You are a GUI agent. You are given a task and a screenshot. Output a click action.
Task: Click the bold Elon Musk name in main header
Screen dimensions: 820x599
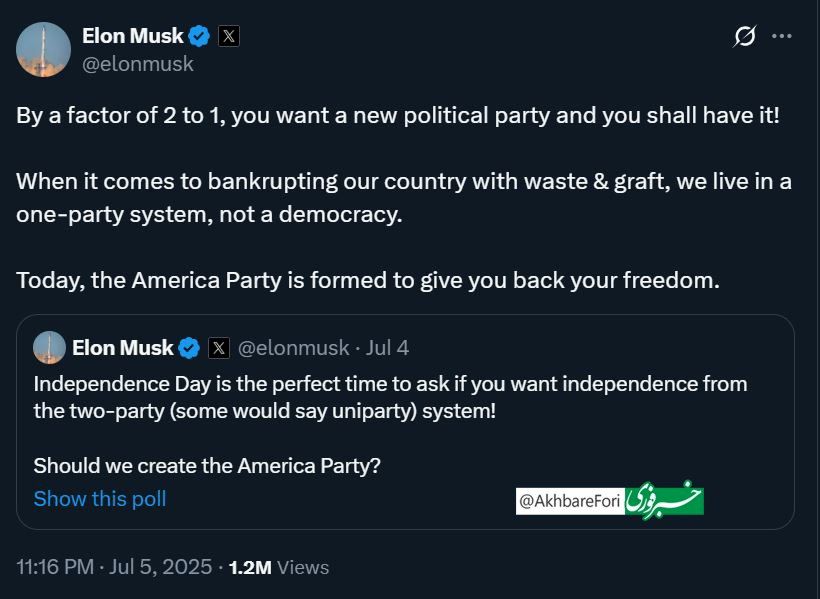(133, 36)
